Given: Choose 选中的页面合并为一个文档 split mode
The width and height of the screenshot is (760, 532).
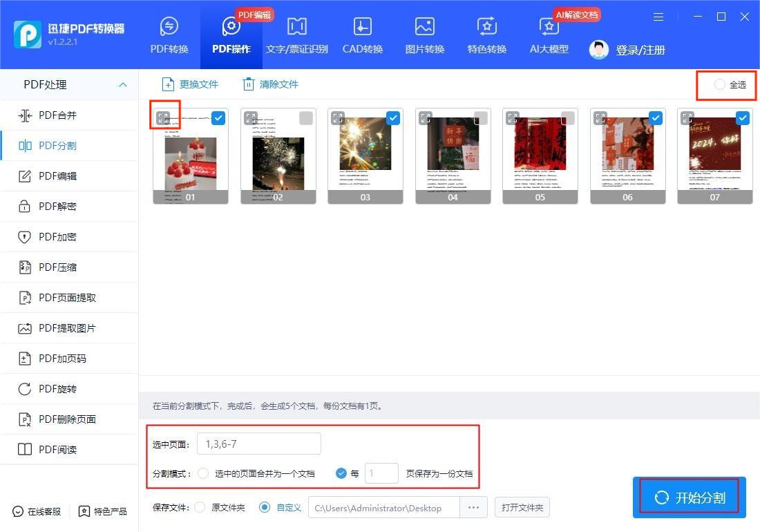Looking at the screenshot, I should pos(204,473).
